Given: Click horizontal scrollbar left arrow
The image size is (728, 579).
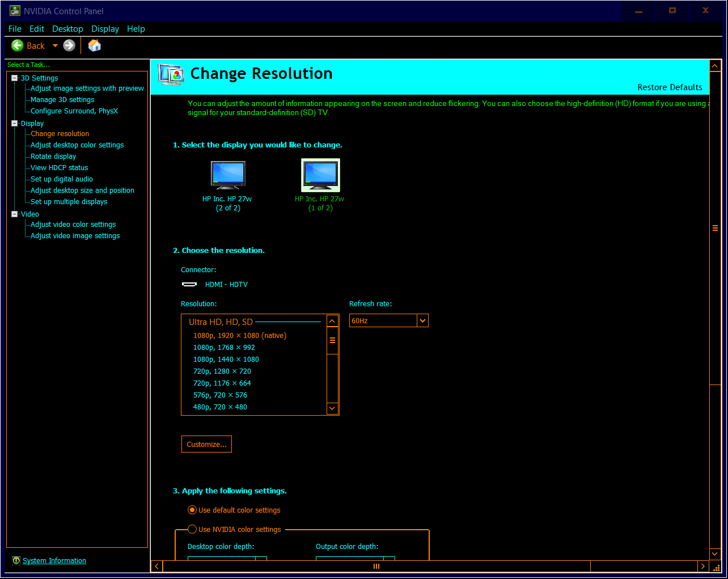Looking at the screenshot, I should 157,566.
